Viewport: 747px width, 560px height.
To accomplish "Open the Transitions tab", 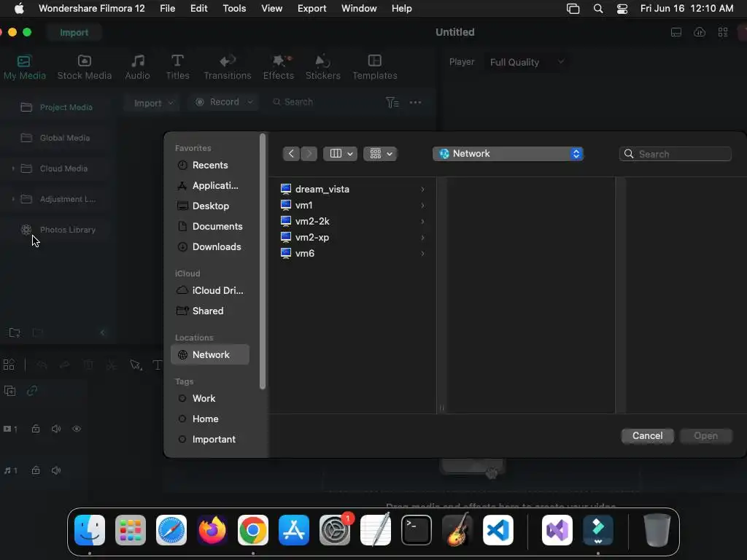I will pos(228,67).
